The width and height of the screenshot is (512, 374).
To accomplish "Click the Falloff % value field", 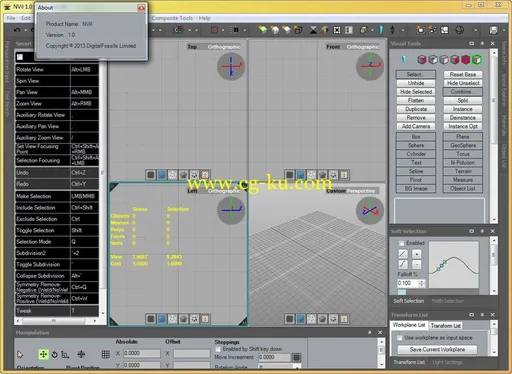I will 408,283.
